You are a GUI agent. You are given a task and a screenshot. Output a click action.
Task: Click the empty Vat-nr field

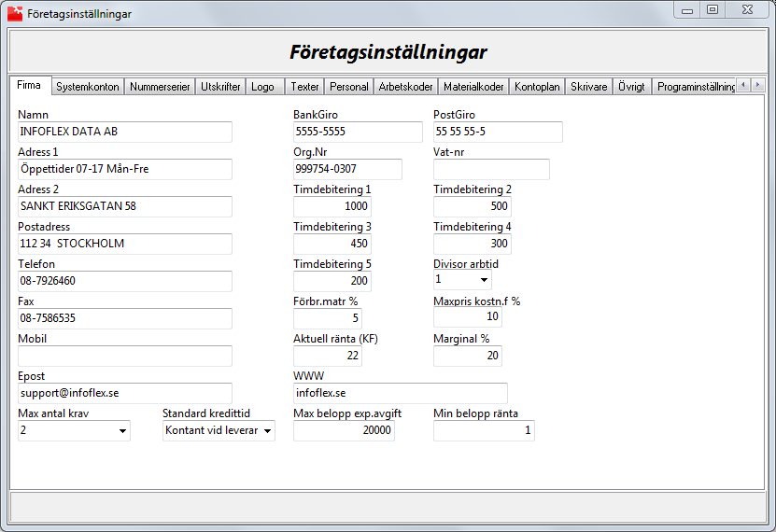(491, 169)
